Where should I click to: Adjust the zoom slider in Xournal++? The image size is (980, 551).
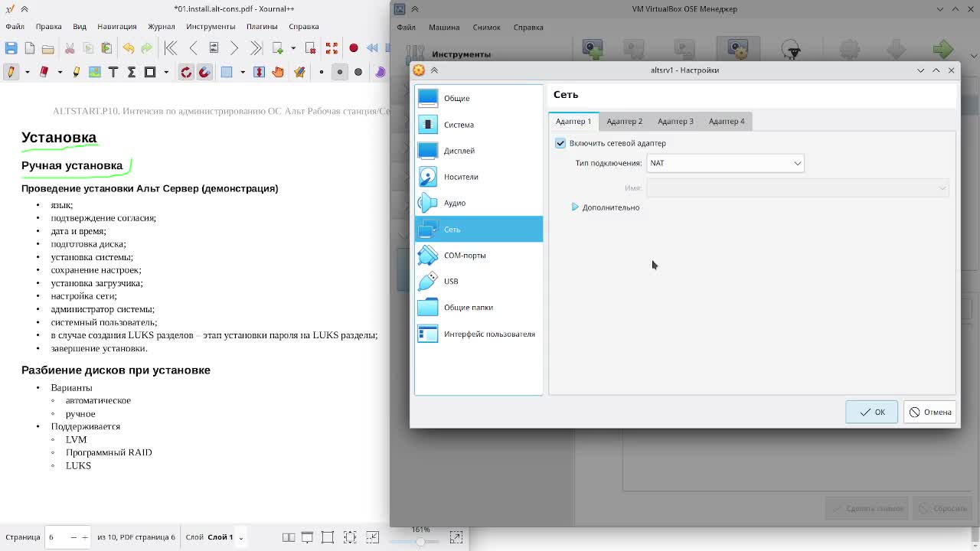[420, 541]
